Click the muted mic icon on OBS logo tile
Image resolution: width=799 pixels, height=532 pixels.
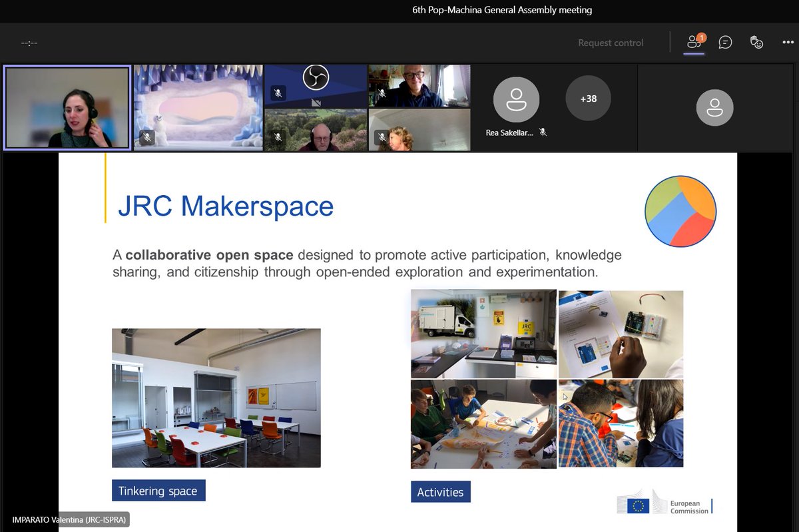pyautogui.click(x=278, y=94)
